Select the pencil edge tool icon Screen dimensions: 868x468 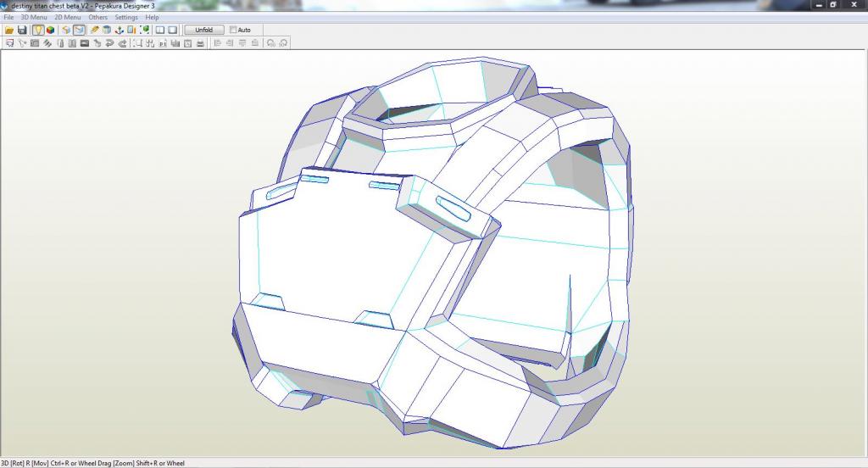pos(95,30)
